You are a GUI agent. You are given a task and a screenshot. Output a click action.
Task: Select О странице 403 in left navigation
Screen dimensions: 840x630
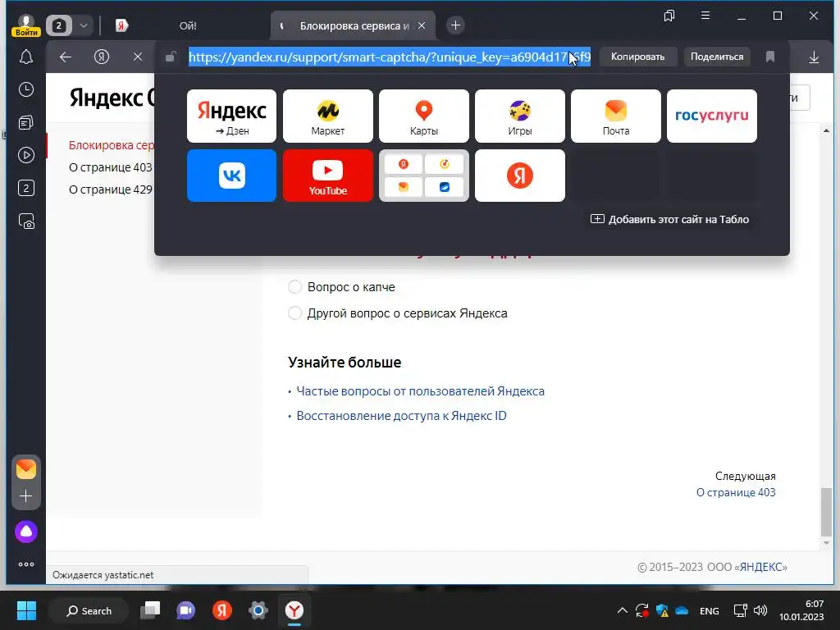pos(111,167)
